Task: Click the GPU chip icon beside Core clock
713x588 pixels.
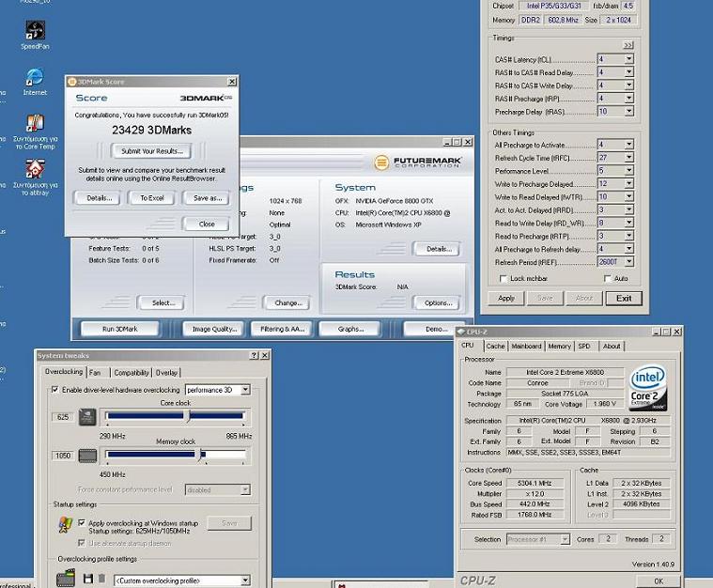Action: 87,417
